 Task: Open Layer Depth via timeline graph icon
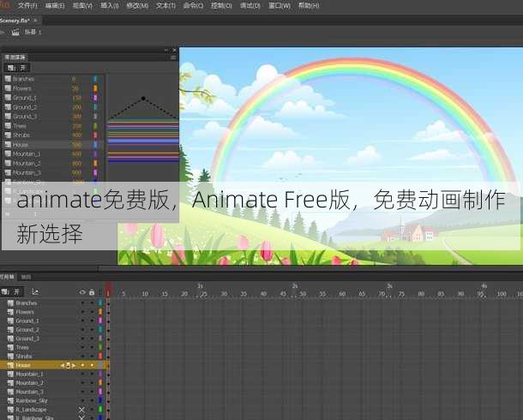coord(35,292)
